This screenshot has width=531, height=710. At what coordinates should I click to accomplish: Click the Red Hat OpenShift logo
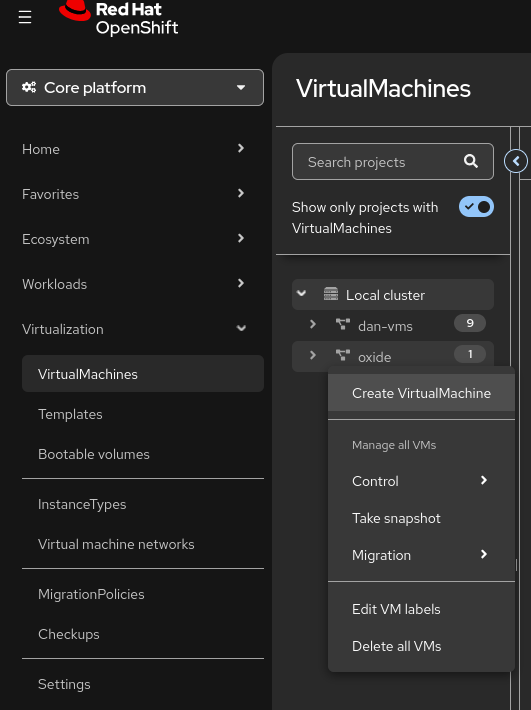pos(119,18)
